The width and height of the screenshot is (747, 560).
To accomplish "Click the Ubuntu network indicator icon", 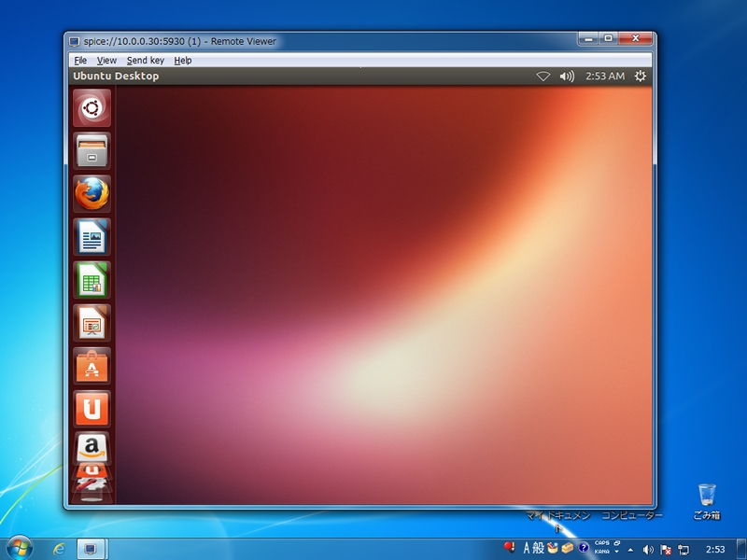I will coord(543,77).
